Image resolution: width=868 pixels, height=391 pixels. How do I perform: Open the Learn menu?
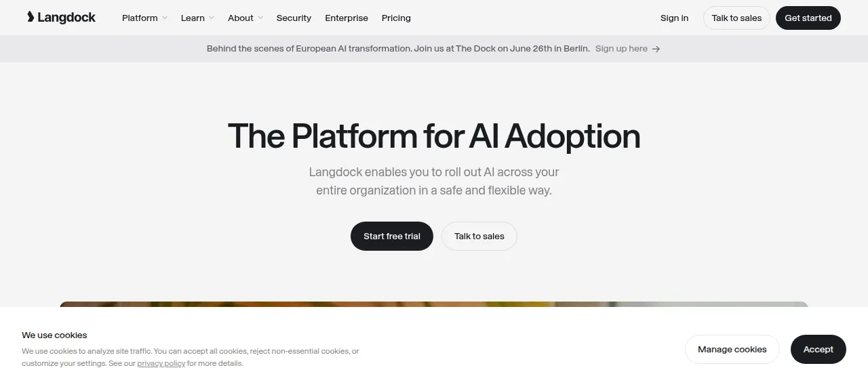197,18
